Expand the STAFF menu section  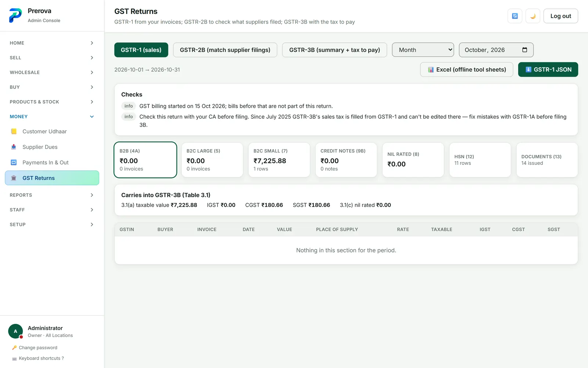click(x=52, y=210)
